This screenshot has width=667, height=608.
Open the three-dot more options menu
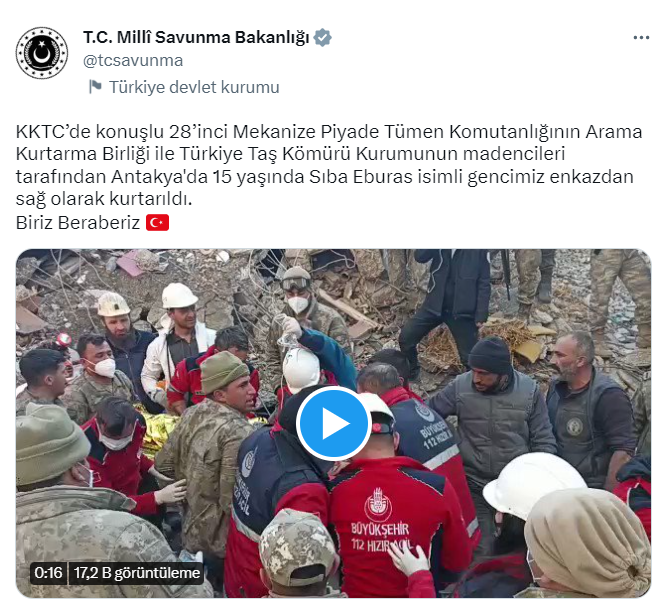(641, 38)
